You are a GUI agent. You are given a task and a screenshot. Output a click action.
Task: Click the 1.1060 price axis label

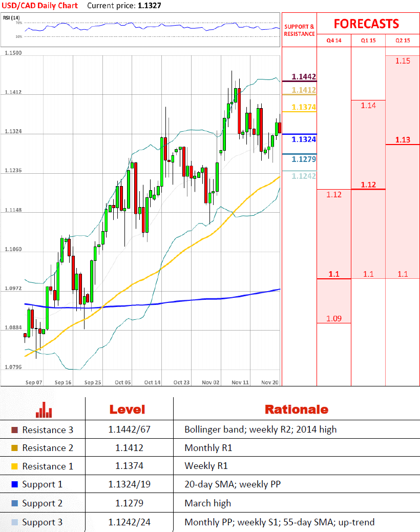pyautogui.click(x=13, y=250)
